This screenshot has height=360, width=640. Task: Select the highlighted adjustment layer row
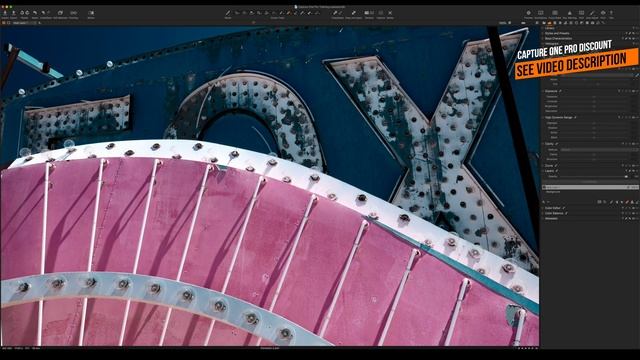tap(591, 187)
